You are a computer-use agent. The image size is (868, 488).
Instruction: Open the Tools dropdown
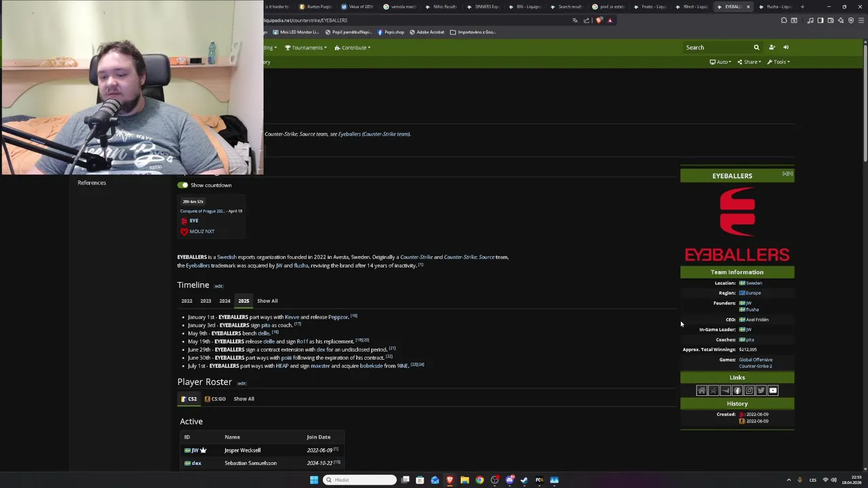(x=778, y=62)
